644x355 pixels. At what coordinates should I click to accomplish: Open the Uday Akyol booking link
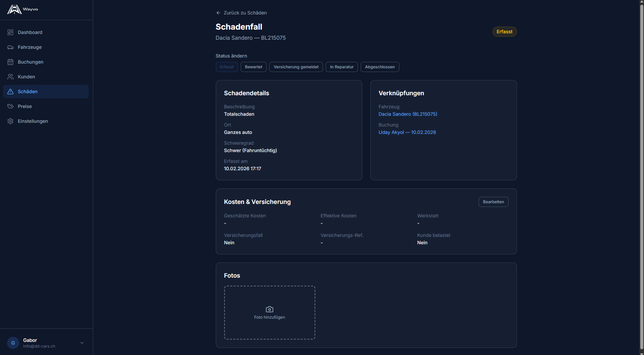tap(407, 132)
